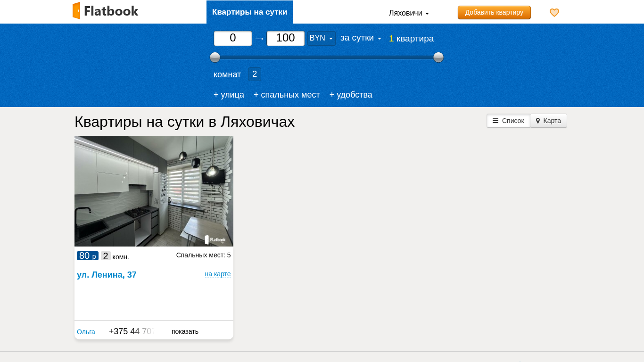644x362 pixels.
Task: Click the minimum price input field
Action: tap(233, 38)
